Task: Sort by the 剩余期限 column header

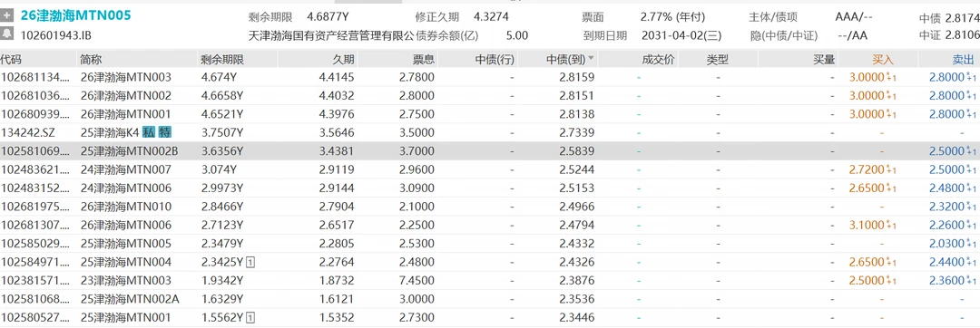Action: pos(222,60)
